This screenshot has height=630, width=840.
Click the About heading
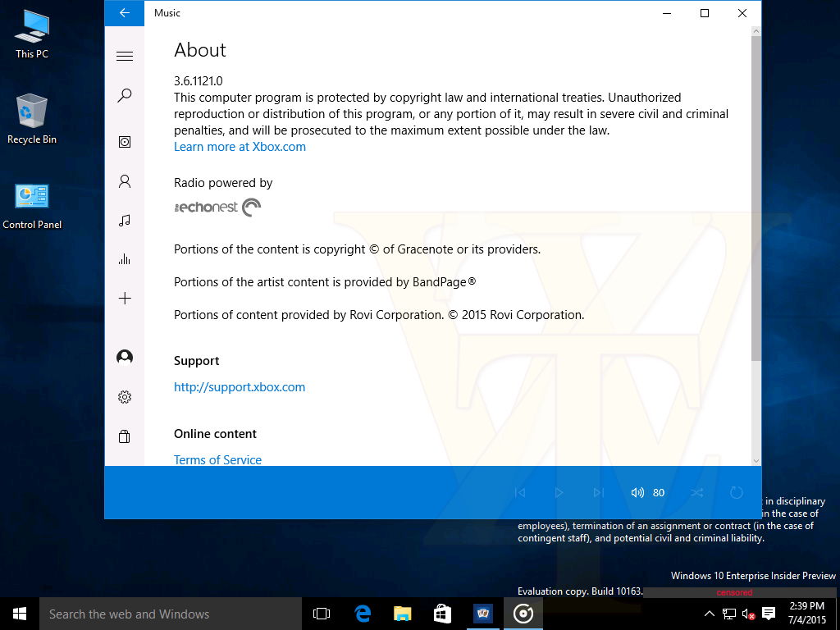pos(200,50)
